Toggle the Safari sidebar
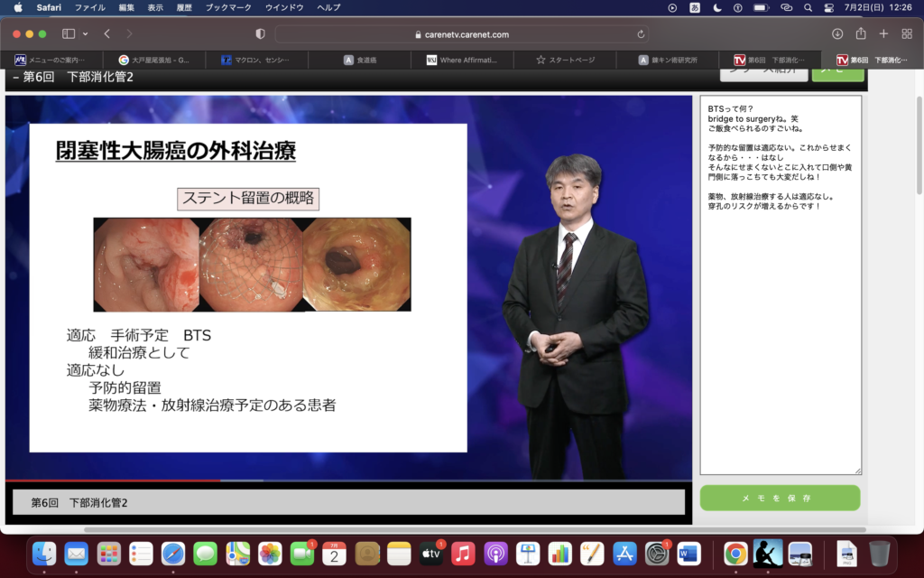 [x=69, y=33]
